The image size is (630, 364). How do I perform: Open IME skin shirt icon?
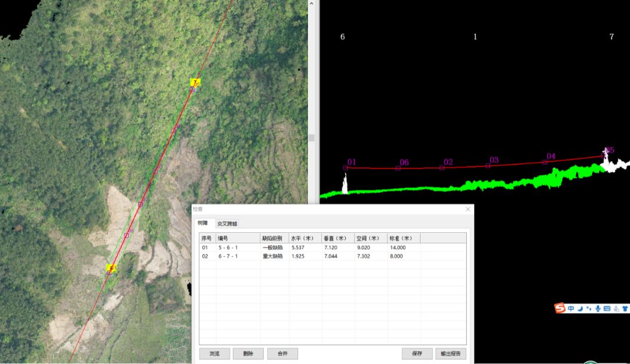(x=625, y=308)
